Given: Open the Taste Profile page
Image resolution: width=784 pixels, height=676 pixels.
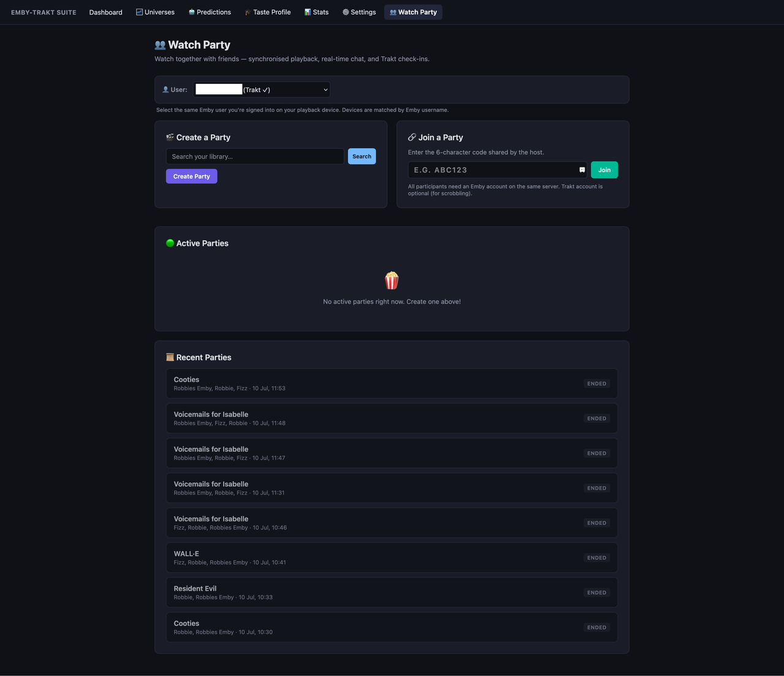Looking at the screenshot, I should coord(268,12).
